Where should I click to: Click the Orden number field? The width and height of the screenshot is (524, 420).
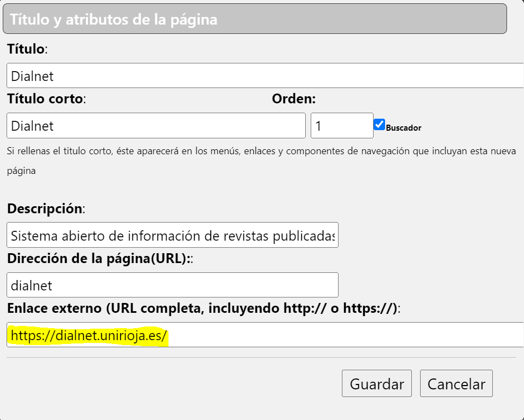342,126
